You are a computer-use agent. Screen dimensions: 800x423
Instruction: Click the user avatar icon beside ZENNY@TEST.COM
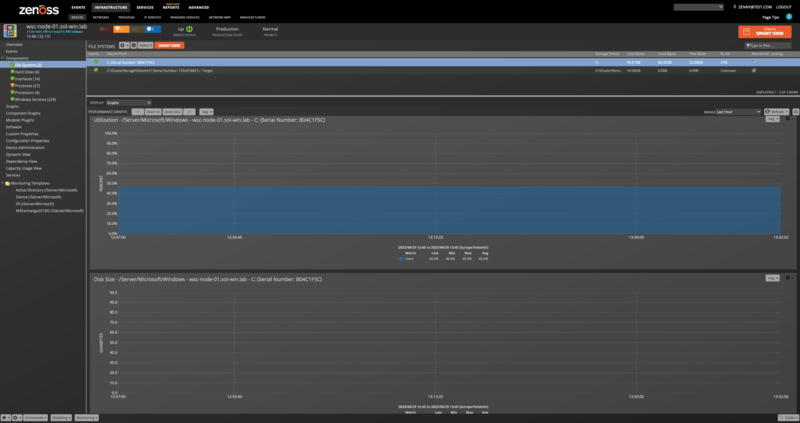pyautogui.click(x=735, y=7)
